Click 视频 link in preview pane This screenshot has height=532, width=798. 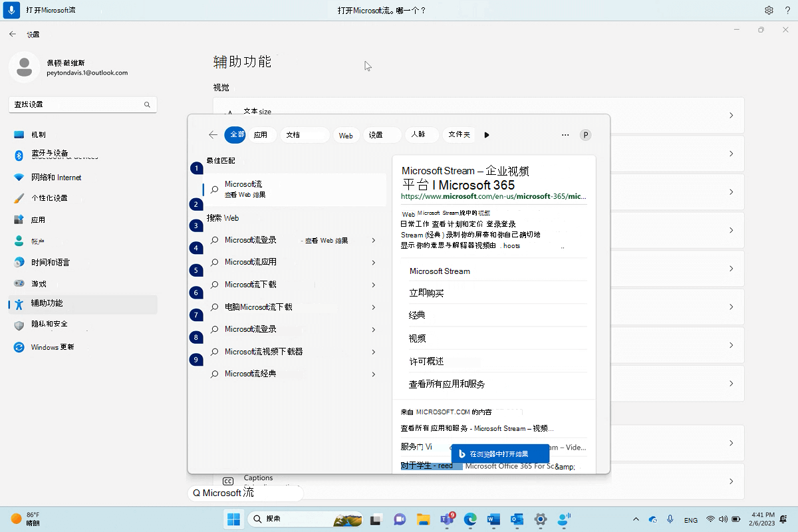(x=417, y=338)
